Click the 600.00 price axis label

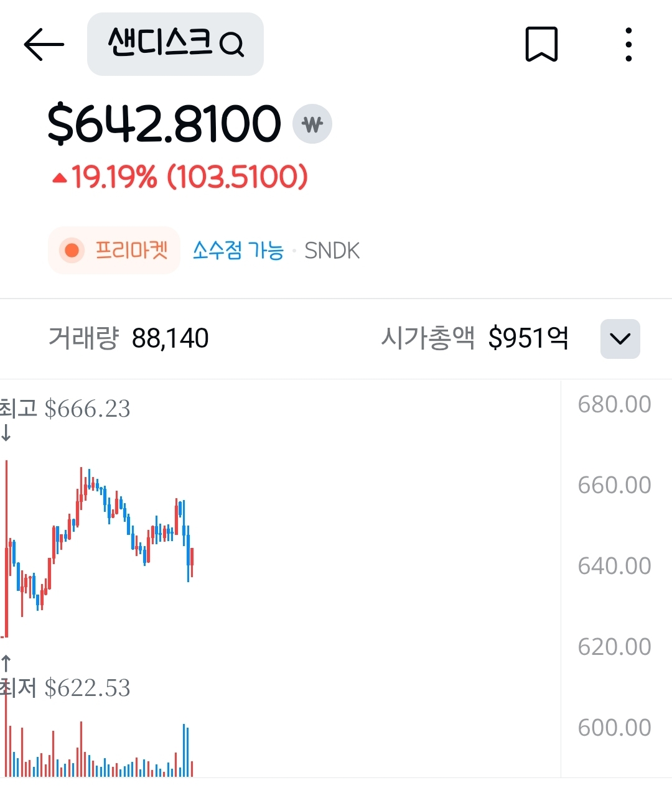[x=614, y=728]
